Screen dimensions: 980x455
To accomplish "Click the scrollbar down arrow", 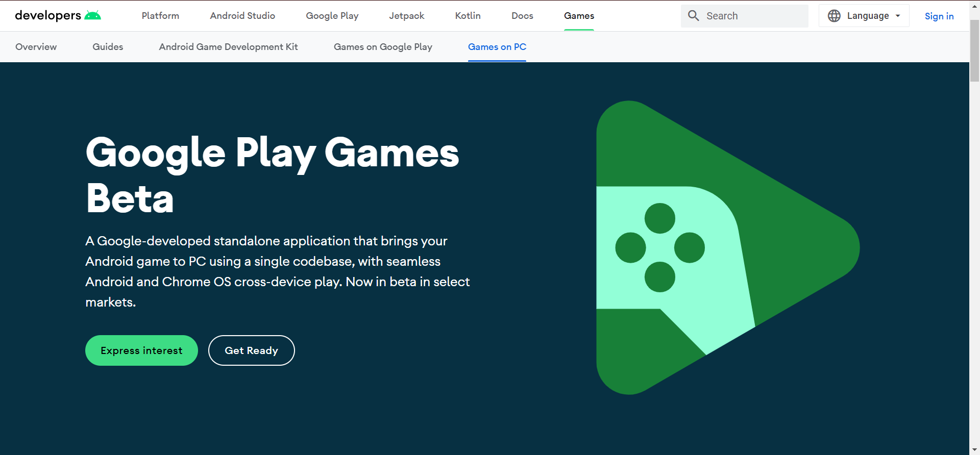I will coord(974,450).
